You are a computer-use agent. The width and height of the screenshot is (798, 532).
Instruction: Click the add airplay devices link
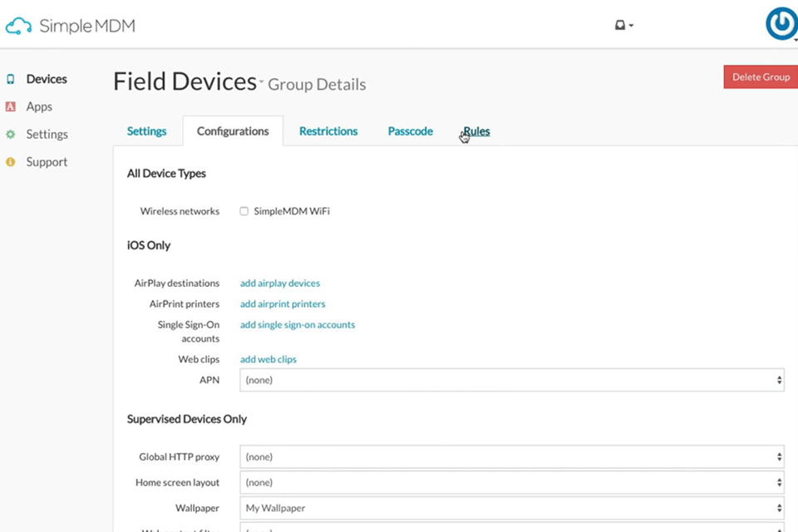[x=279, y=283]
